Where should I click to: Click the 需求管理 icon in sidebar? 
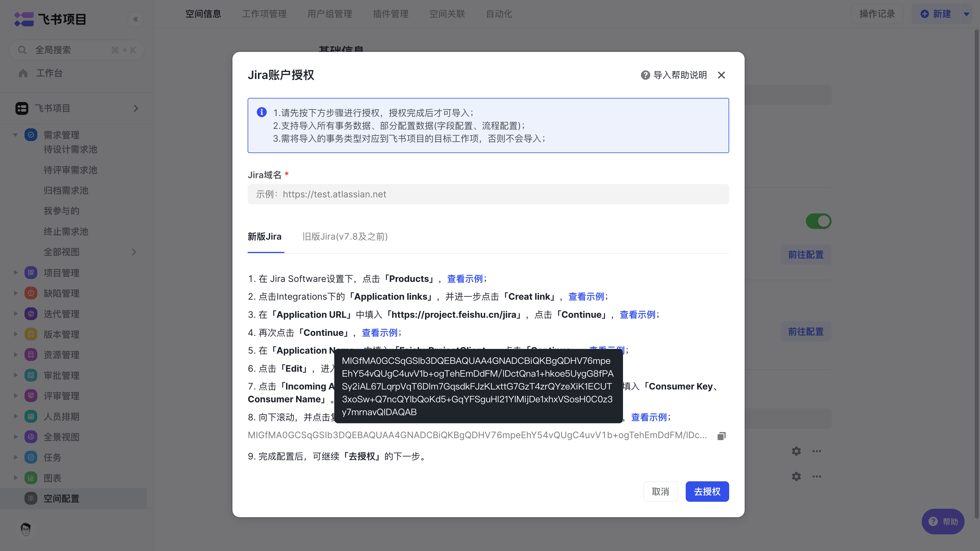point(31,135)
